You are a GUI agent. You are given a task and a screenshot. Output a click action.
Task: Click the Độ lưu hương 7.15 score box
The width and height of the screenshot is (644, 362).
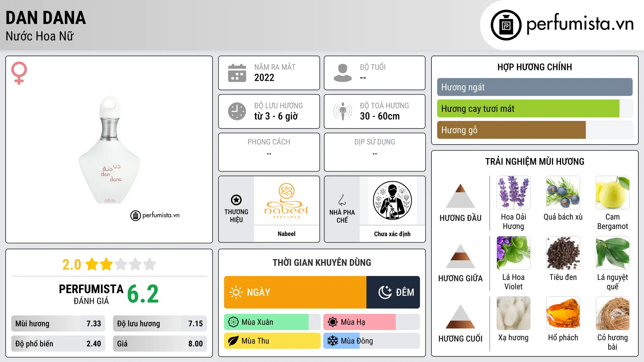[x=160, y=324]
